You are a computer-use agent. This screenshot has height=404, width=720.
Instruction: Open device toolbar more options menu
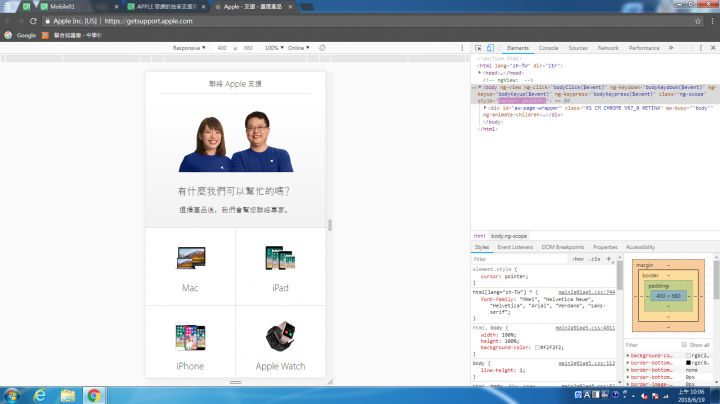462,48
